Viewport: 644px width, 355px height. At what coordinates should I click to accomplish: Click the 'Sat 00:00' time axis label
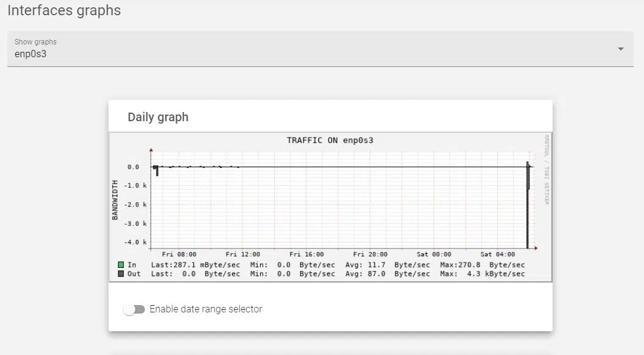click(434, 255)
